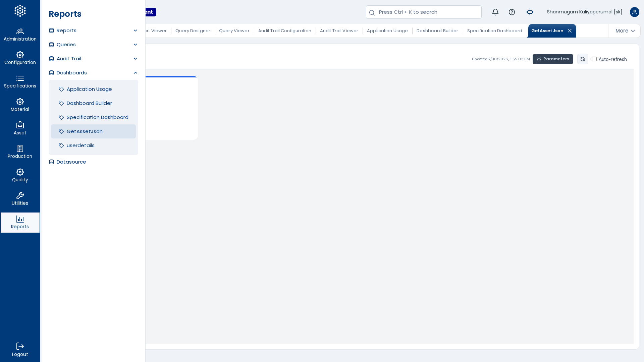This screenshot has height=362, width=644.
Task: Switch to the Specification Dashboard tab
Action: (495, 31)
